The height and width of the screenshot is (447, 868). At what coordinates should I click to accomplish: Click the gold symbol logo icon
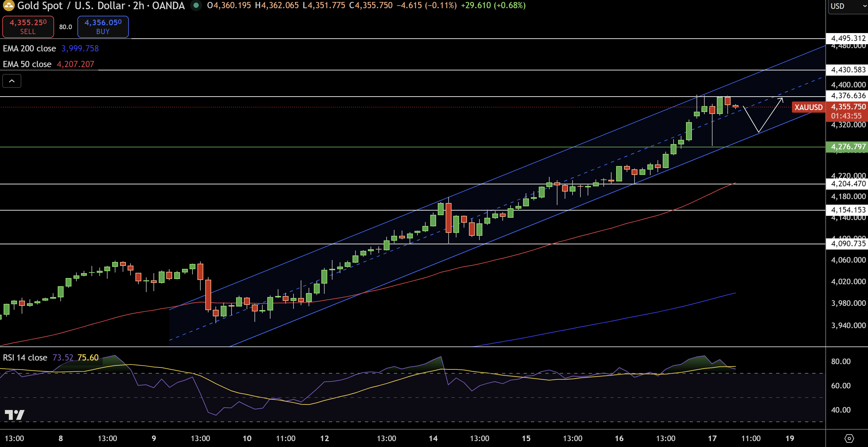8,5
